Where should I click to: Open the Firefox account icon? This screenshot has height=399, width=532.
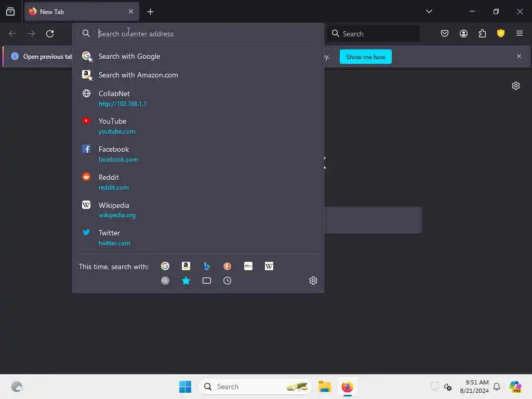[463, 33]
